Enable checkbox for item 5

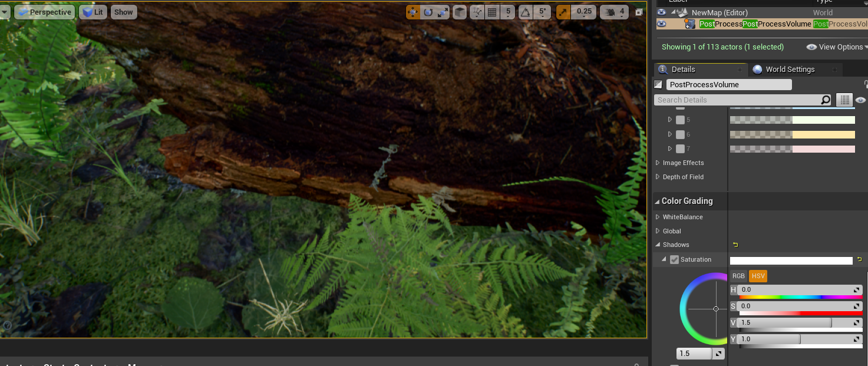[680, 120]
